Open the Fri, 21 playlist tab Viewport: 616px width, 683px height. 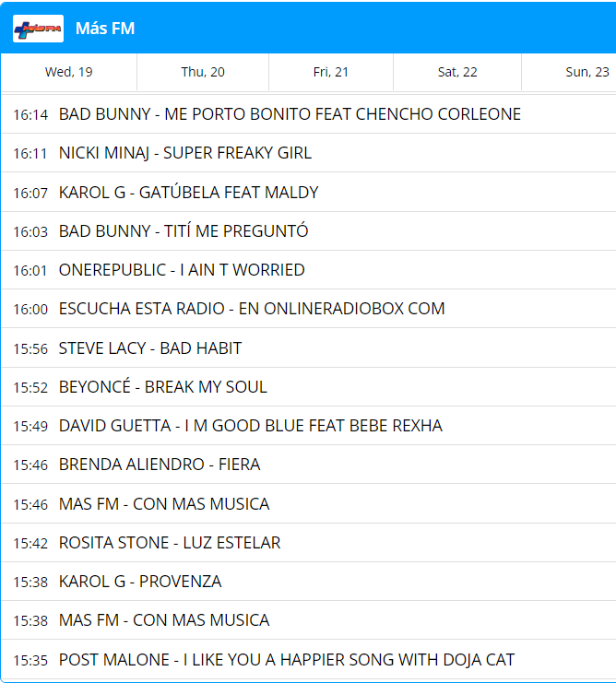(x=331, y=72)
